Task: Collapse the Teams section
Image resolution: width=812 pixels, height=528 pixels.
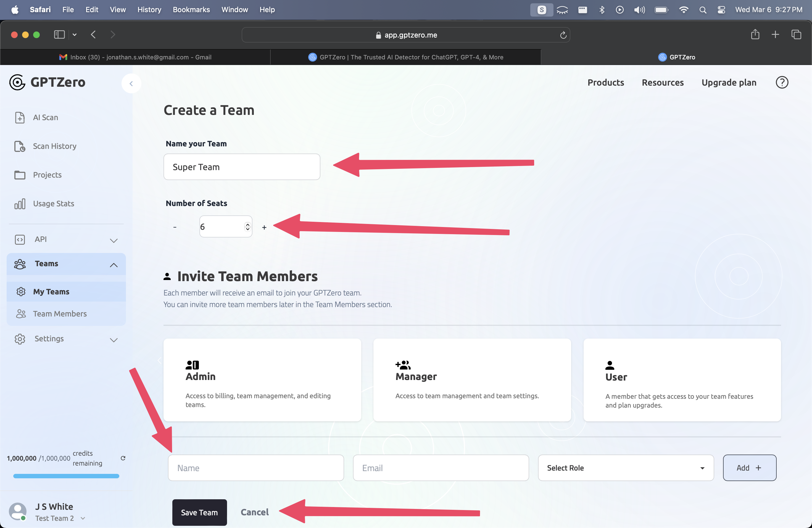Action: click(x=114, y=265)
